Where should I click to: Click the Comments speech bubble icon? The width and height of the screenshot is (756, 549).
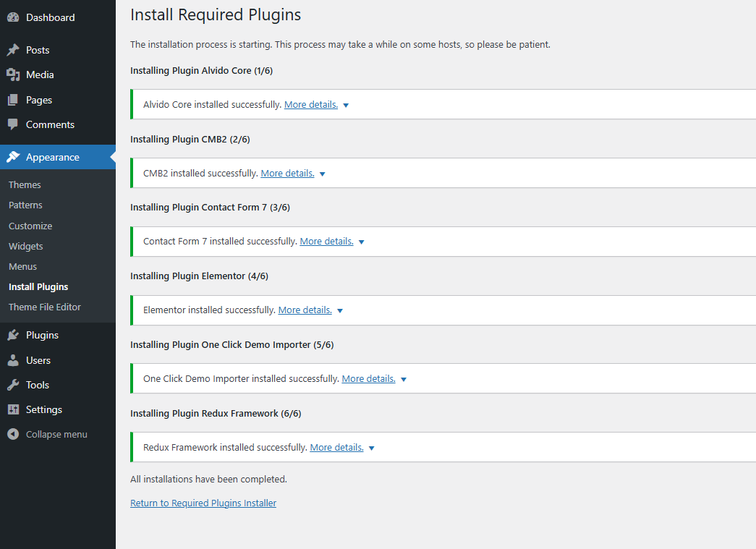(x=13, y=124)
